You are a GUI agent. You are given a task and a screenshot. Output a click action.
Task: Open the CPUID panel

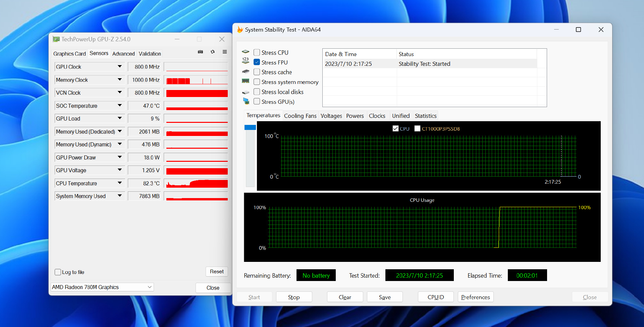coord(436,297)
